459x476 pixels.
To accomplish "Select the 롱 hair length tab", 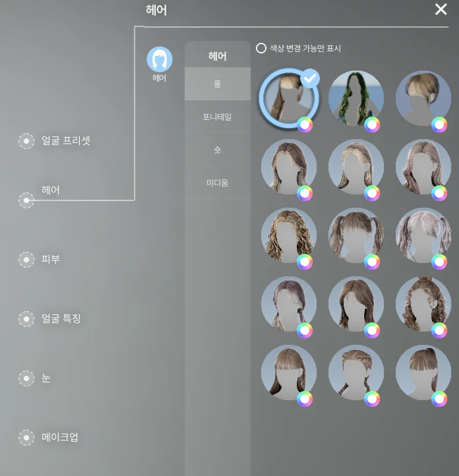I will coord(217,84).
